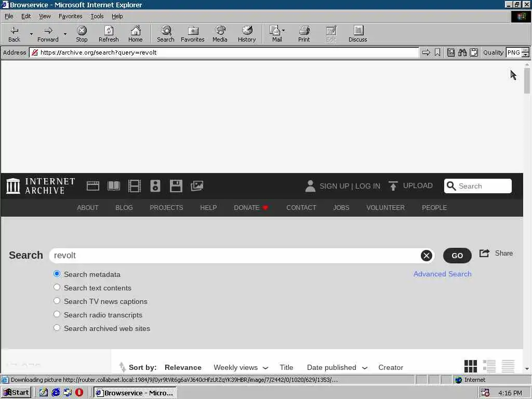Click the Go arrow beside address bar
Screen dimensions: 532x399
426,52
